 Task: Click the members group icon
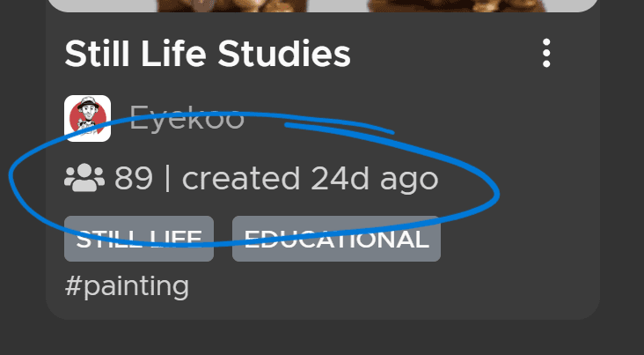(x=84, y=179)
